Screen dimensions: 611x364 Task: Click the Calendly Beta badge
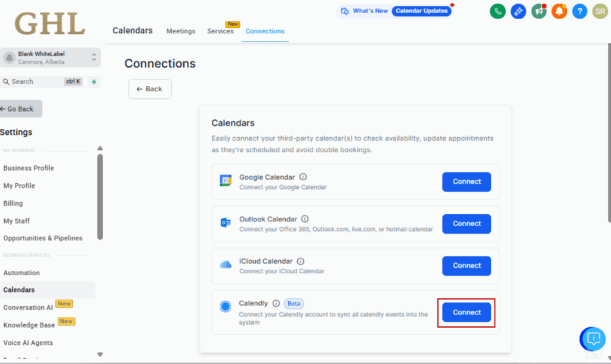tap(294, 304)
